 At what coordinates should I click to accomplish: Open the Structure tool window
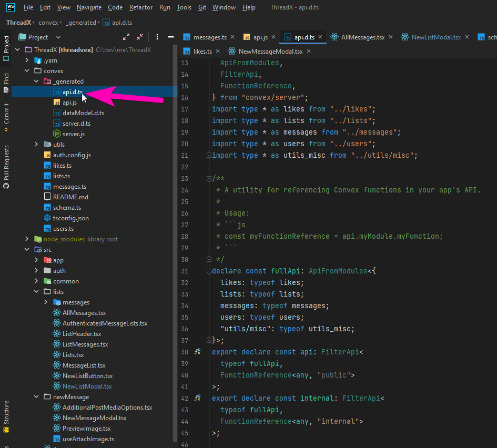coord(6,415)
